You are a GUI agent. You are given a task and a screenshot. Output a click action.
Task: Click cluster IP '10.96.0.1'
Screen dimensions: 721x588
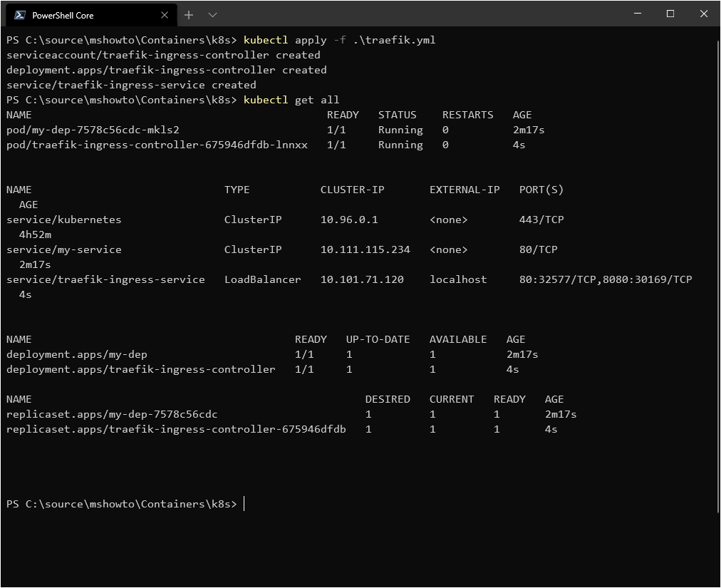(x=349, y=220)
